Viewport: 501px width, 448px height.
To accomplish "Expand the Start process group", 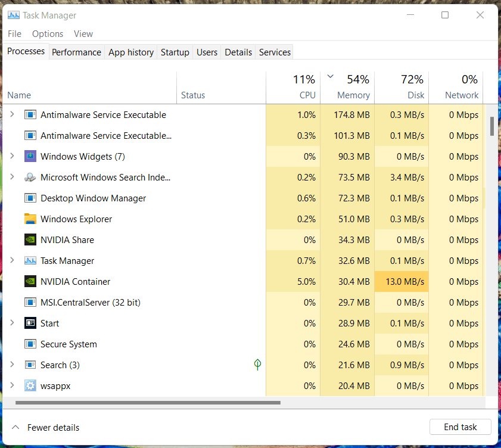I will click(12, 323).
